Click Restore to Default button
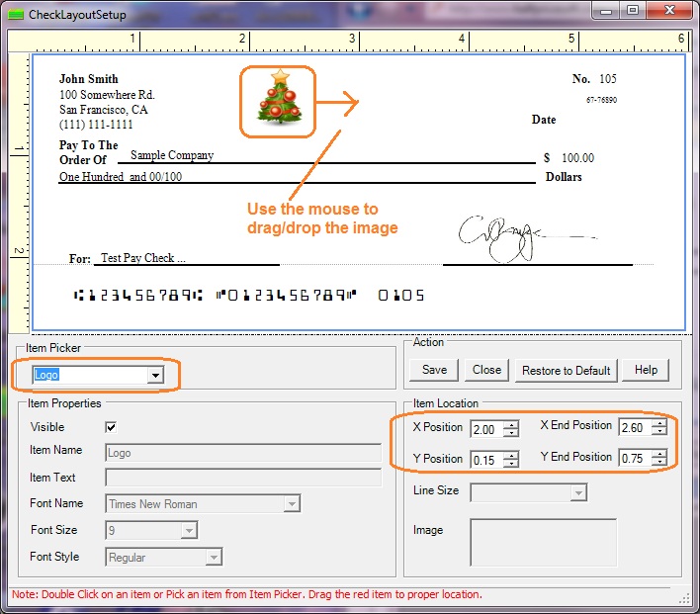This screenshot has height=614, width=700. pyautogui.click(x=567, y=370)
